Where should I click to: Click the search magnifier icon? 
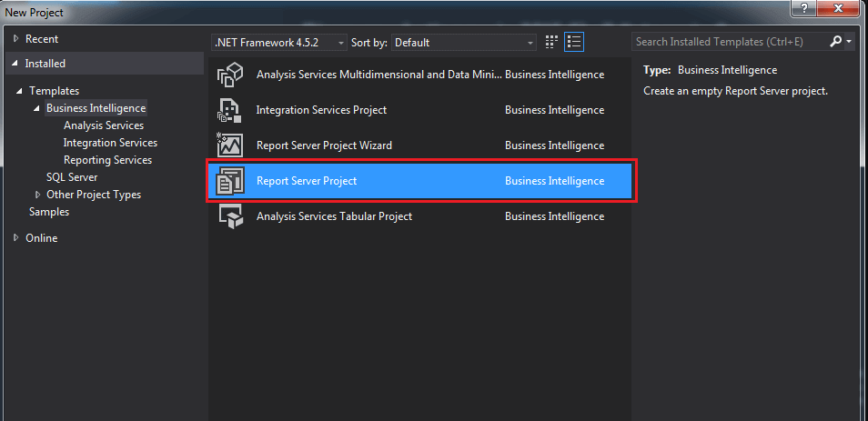pos(834,42)
